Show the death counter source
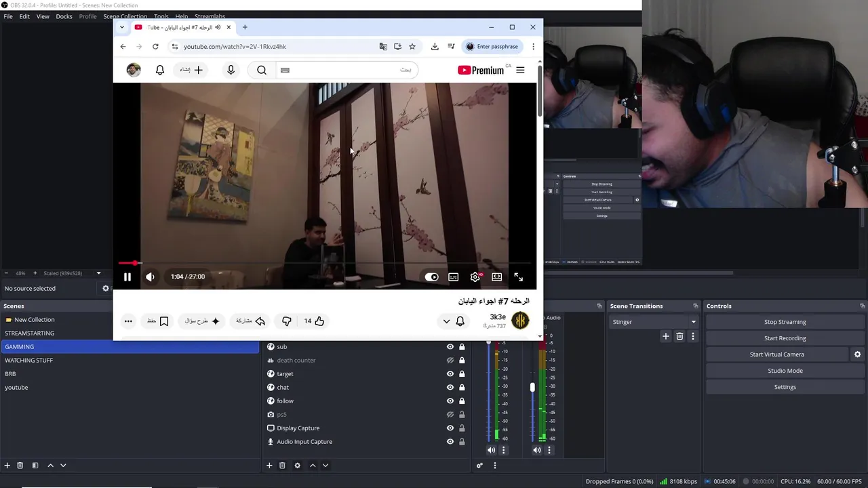 click(x=450, y=360)
